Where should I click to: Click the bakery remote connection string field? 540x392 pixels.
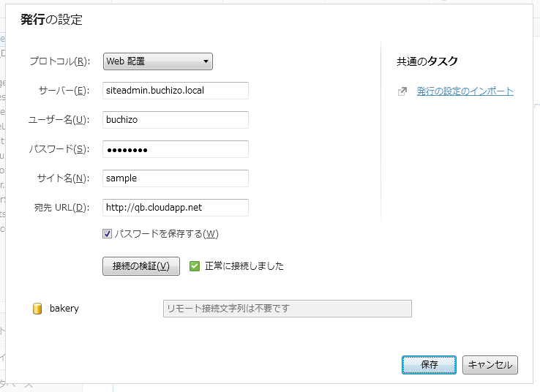pyautogui.click(x=287, y=309)
